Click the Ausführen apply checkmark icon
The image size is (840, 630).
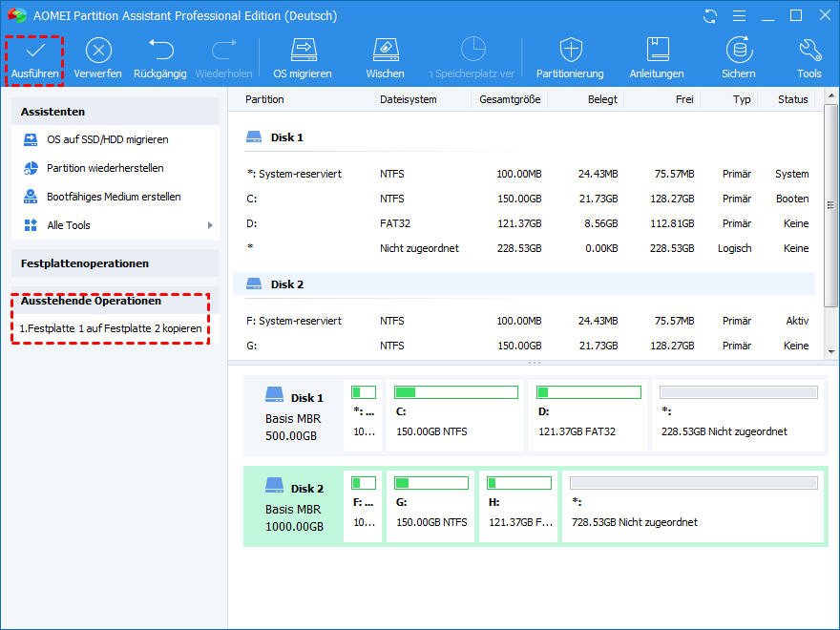pyautogui.click(x=35, y=50)
